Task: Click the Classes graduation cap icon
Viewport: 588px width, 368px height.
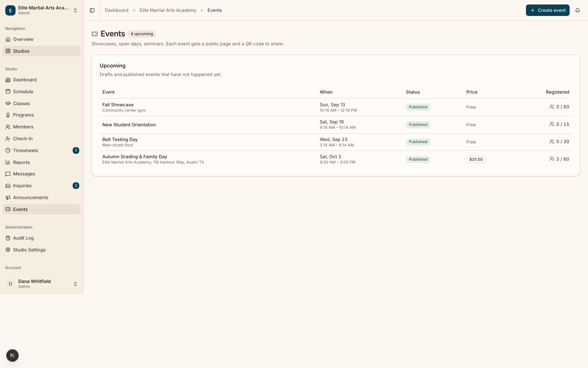Action: click(8, 103)
